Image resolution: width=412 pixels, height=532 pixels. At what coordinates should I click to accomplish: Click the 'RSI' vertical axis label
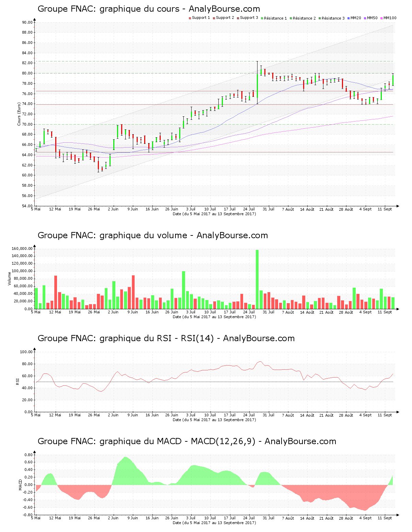point(18,382)
